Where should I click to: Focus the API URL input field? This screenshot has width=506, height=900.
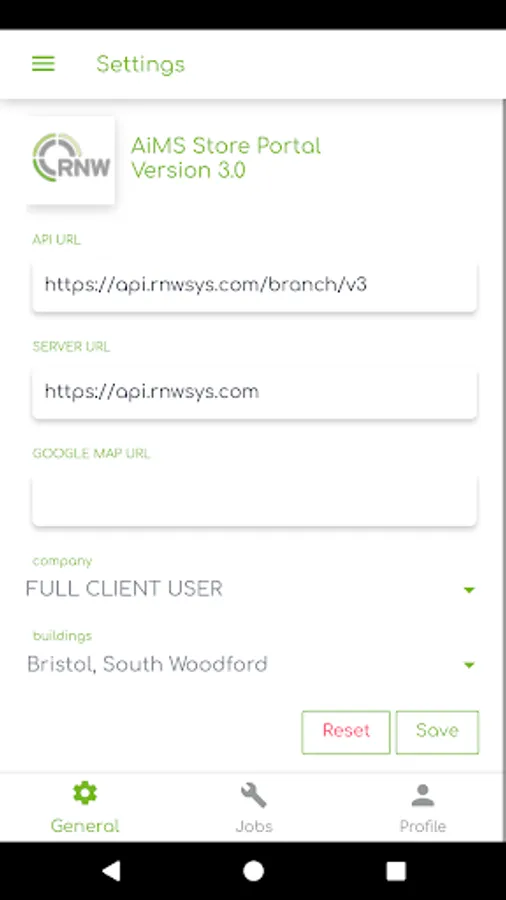tap(254, 285)
